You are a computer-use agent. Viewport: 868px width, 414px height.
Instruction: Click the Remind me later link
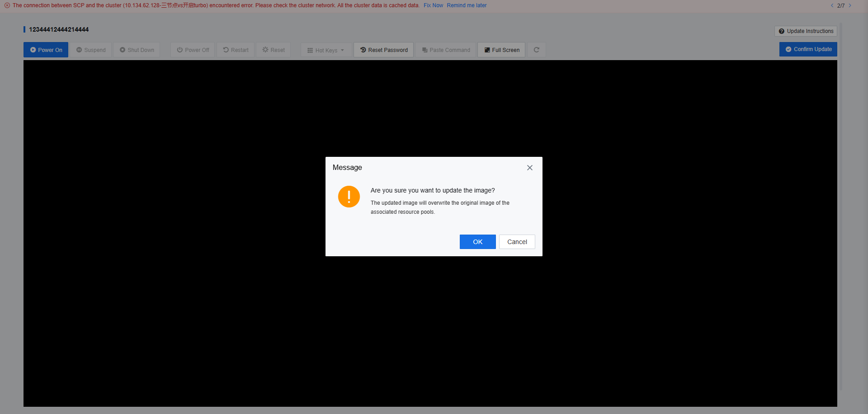pyautogui.click(x=467, y=5)
